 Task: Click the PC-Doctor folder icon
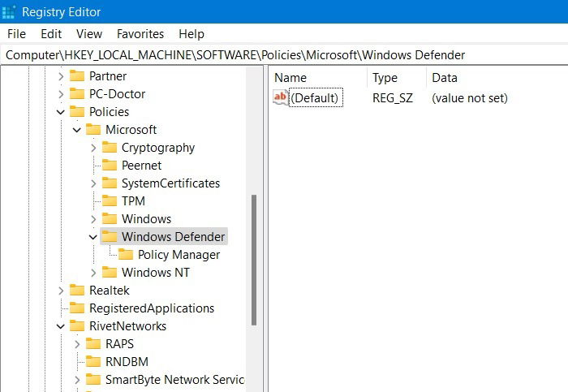click(77, 94)
